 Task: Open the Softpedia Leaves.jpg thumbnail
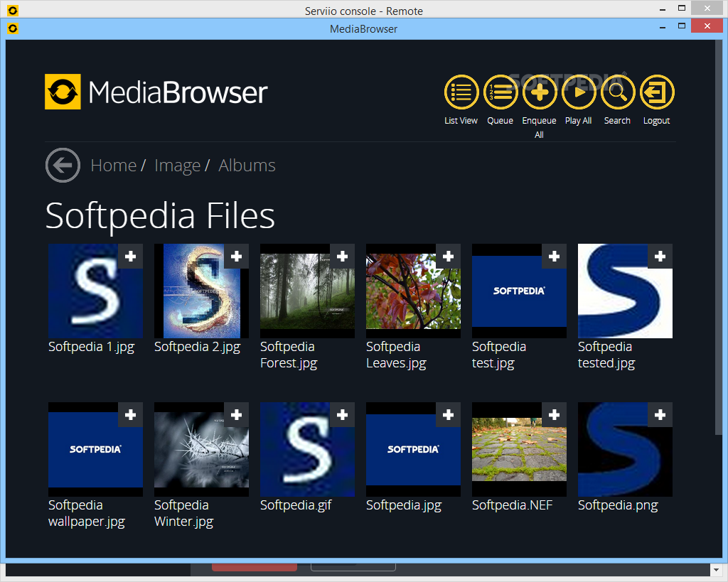click(x=413, y=291)
